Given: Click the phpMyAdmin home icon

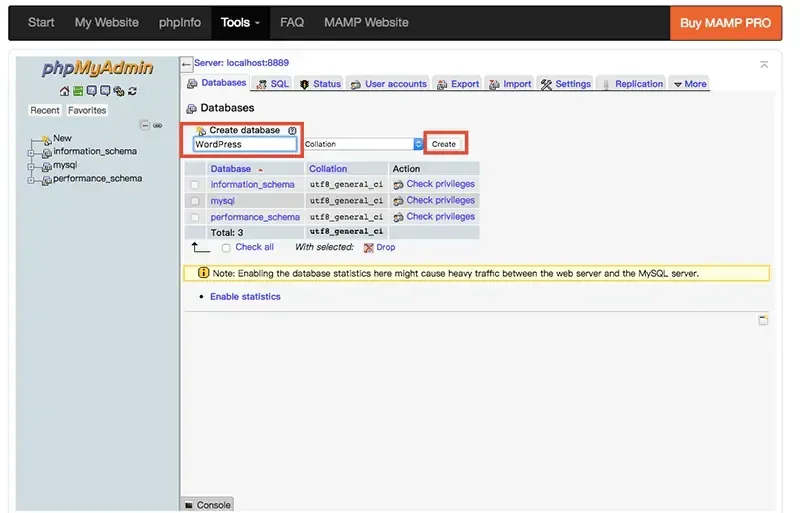Looking at the screenshot, I should click(64, 91).
